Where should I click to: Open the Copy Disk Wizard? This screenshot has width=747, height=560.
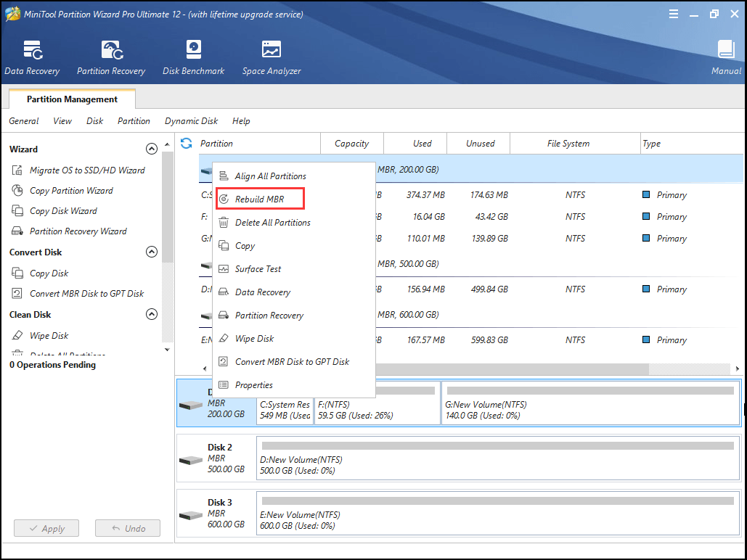click(x=64, y=210)
